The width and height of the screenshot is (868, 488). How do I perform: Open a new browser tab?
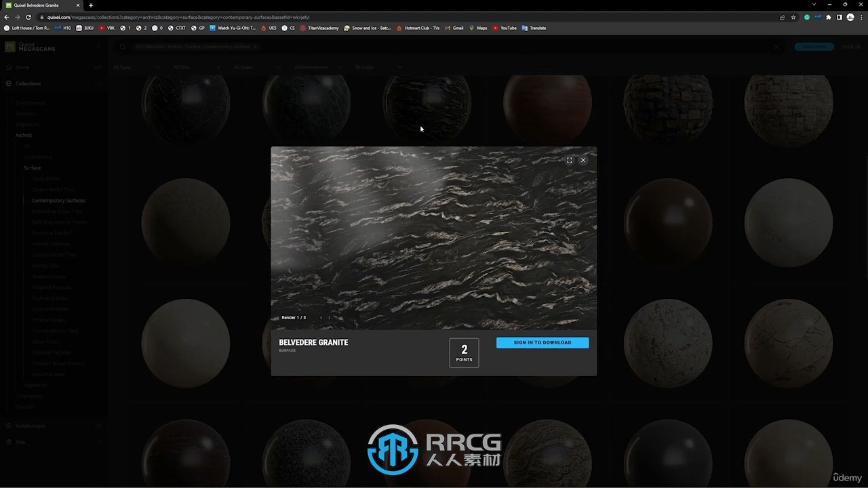(x=91, y=5)
